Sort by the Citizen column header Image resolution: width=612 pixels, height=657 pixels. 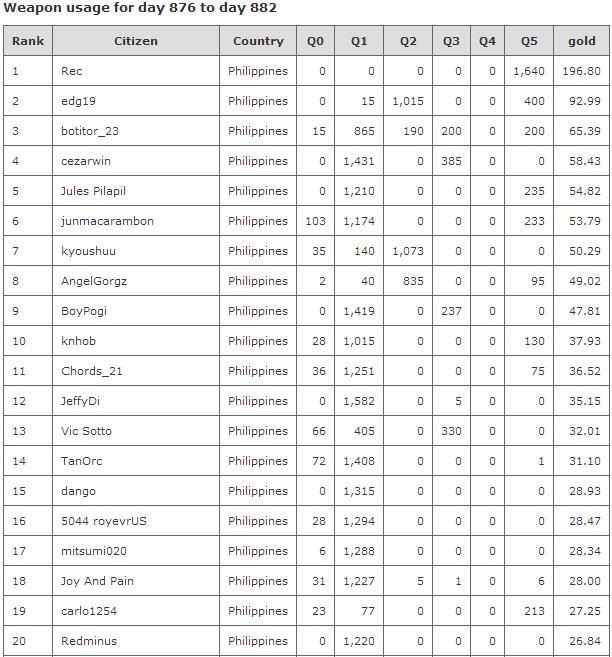(x=136, y=41)
